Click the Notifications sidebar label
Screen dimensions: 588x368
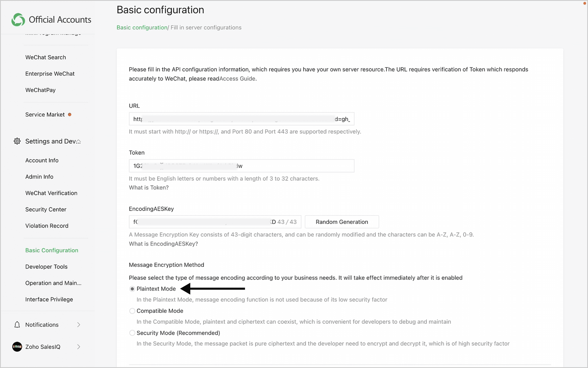click(42, 325)
